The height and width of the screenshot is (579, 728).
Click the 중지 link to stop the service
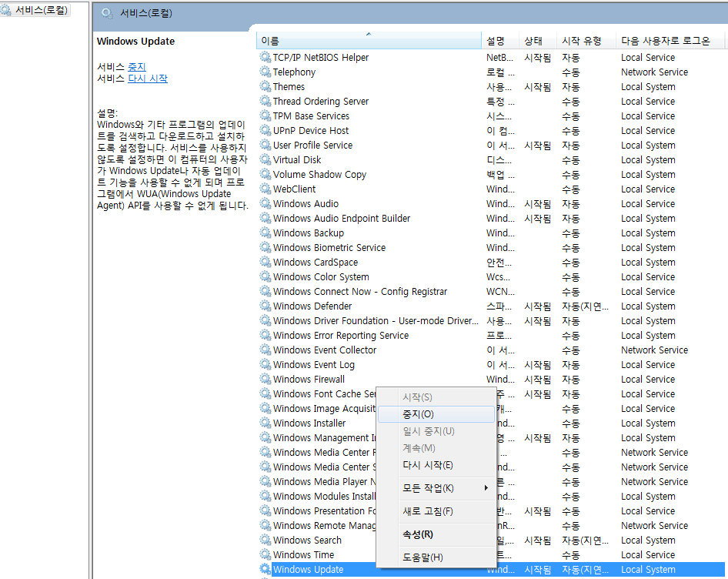(x=137, y=67)
